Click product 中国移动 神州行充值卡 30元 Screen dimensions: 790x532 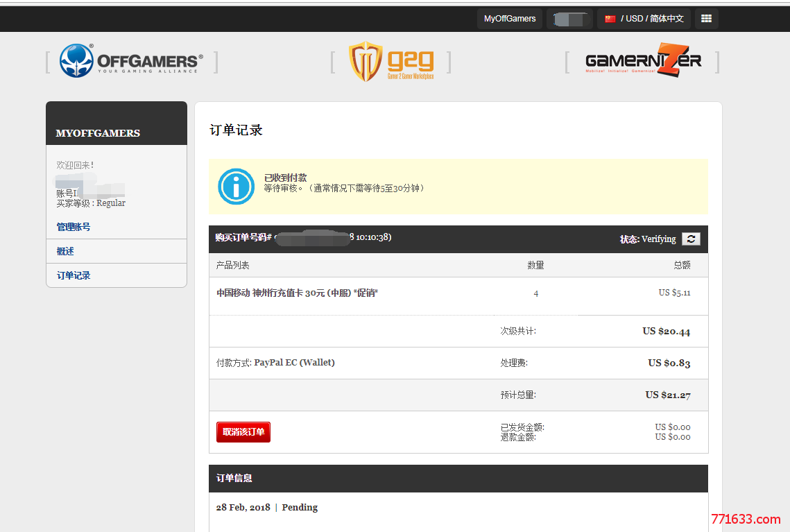298,293
